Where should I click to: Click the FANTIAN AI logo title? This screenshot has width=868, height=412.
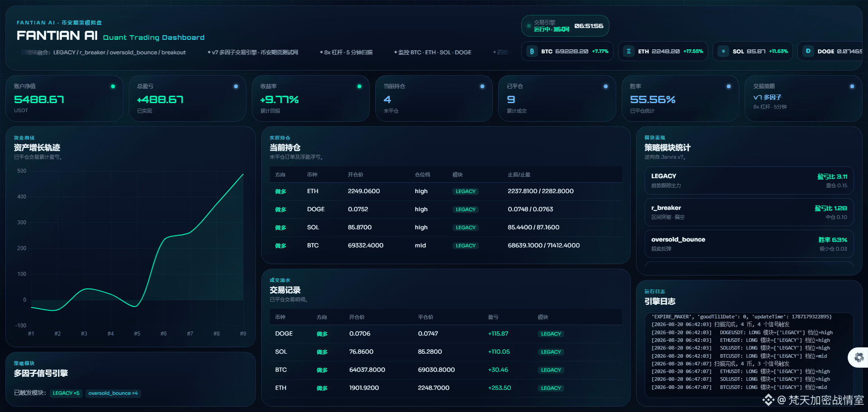point(57,35)
